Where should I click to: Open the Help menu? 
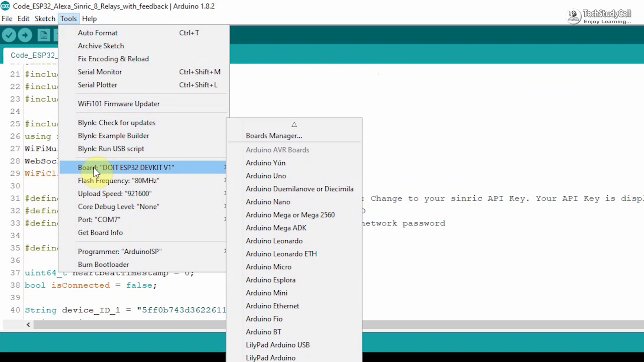pyautogui.click(x=89, y=18)
